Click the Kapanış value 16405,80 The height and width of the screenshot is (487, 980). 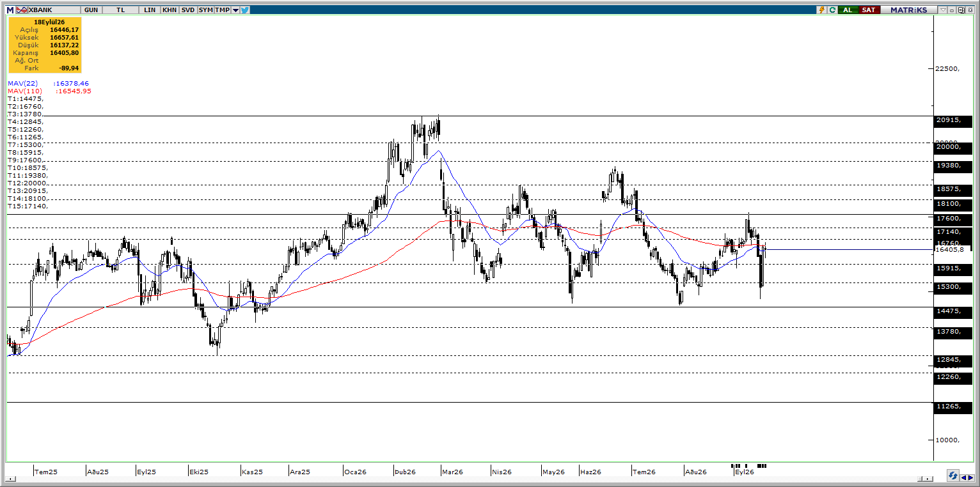(64, 52)
